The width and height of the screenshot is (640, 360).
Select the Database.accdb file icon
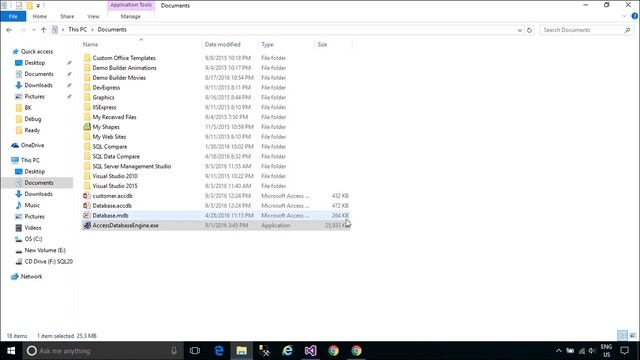tap(87, 206)
